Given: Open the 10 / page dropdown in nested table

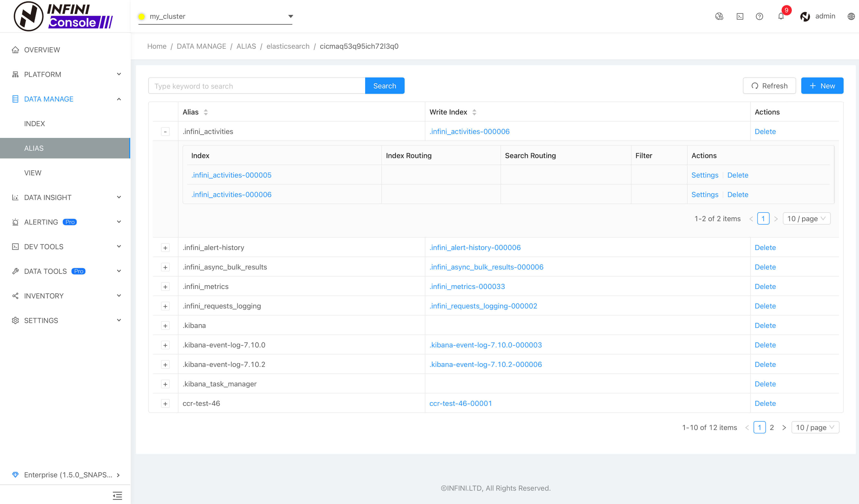Looking at the screenshot, I should (x=806, y=219).
